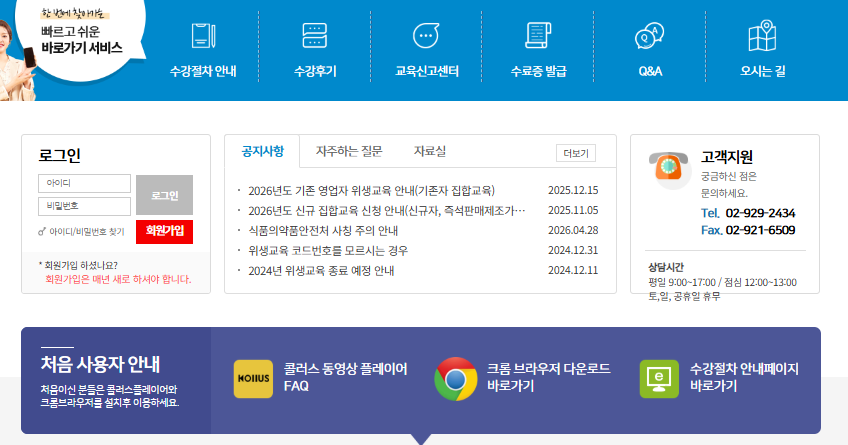The height and width of the screenshot is (445, 848).
Task: Click the red 회원가입은 매년 새로 notice text
Action: [118, 280]
